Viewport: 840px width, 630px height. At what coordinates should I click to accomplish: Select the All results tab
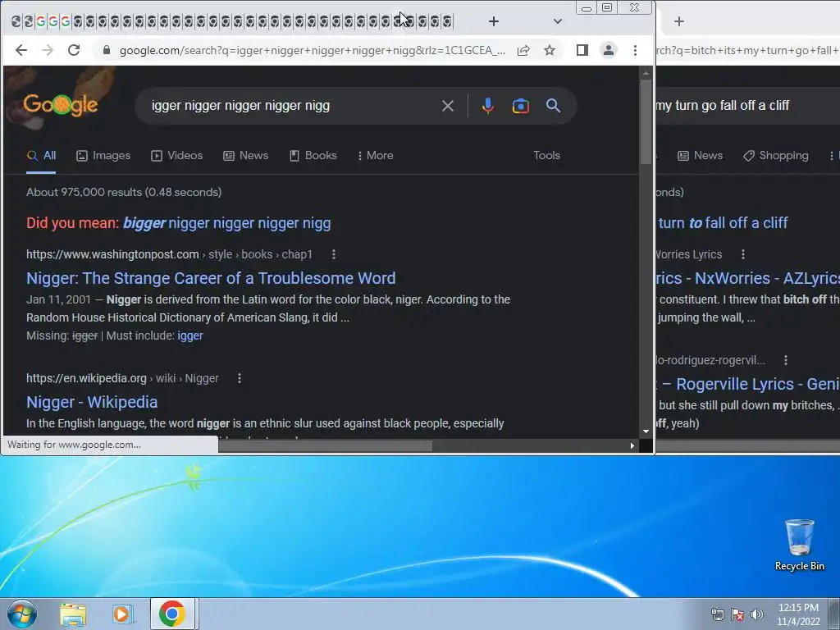pos(41,155)
